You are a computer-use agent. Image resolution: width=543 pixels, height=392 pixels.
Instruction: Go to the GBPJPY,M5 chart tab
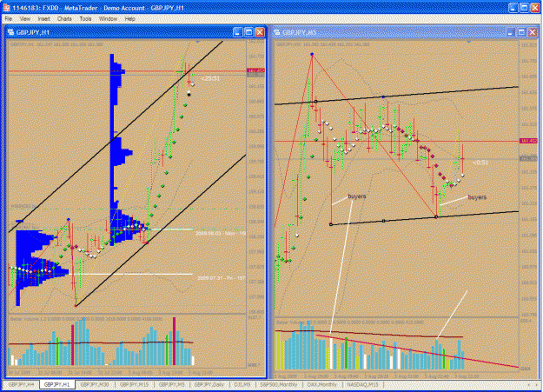[x=172, y=384]
